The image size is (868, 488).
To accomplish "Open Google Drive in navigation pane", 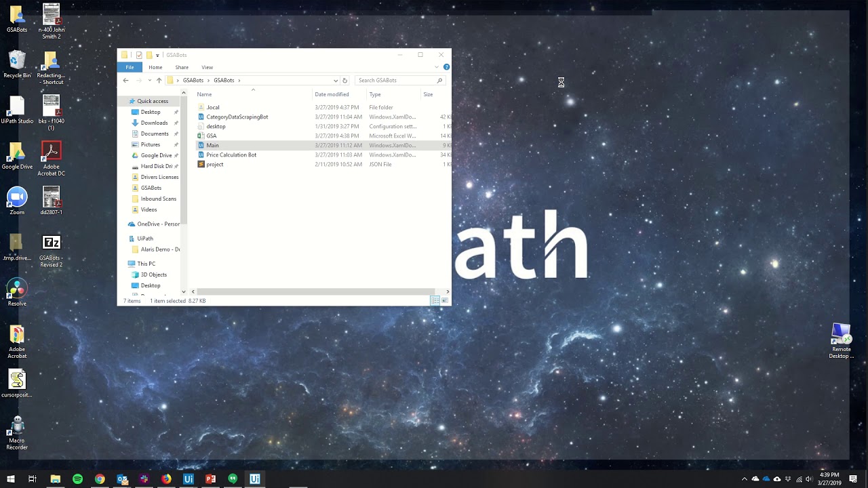I will (156, 155).
